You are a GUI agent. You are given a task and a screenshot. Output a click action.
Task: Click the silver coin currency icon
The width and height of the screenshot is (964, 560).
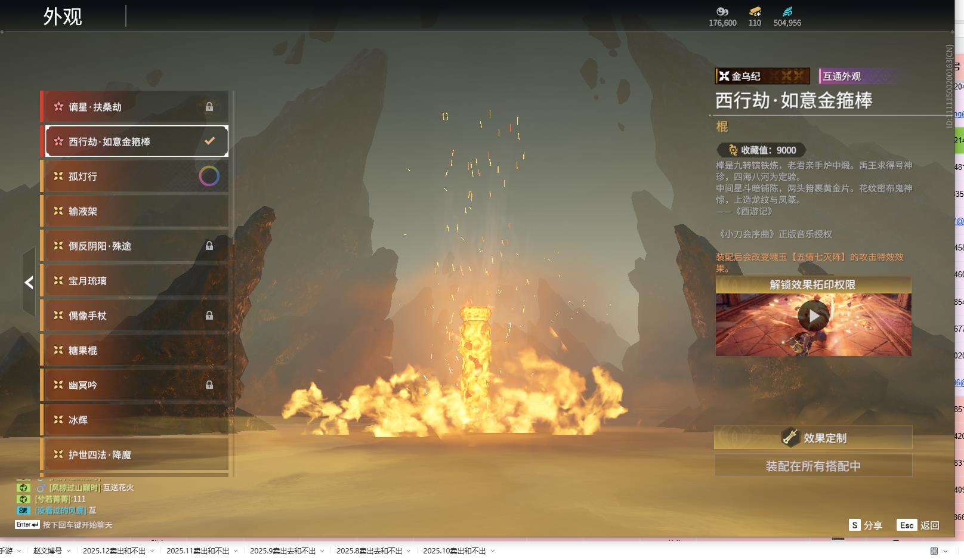(722, 11)
